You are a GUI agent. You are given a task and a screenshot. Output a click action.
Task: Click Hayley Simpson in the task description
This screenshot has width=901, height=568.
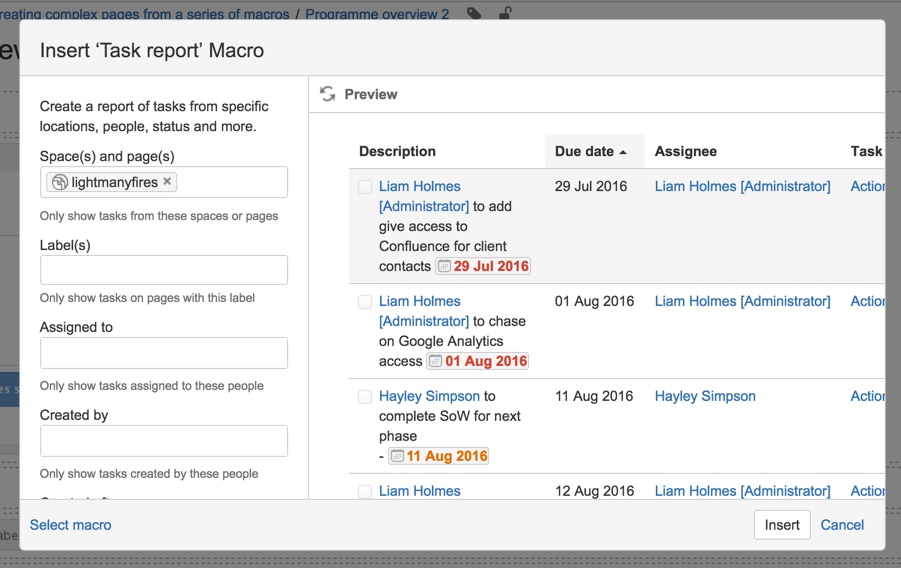click(x=429, y=396)
